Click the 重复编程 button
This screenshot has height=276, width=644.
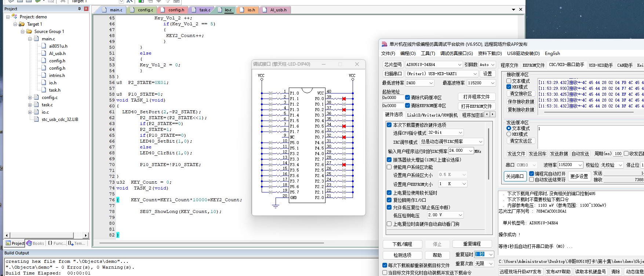pos(472,244)
